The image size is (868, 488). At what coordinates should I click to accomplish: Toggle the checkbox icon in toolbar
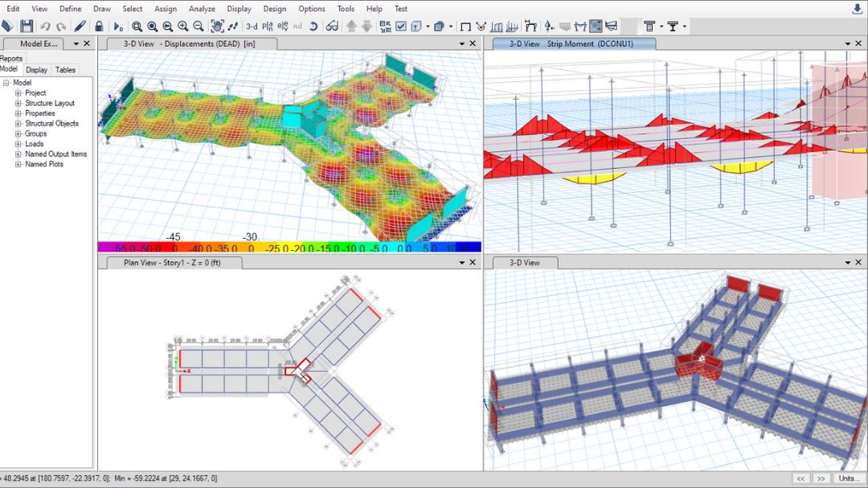click(x=401, y=27)
